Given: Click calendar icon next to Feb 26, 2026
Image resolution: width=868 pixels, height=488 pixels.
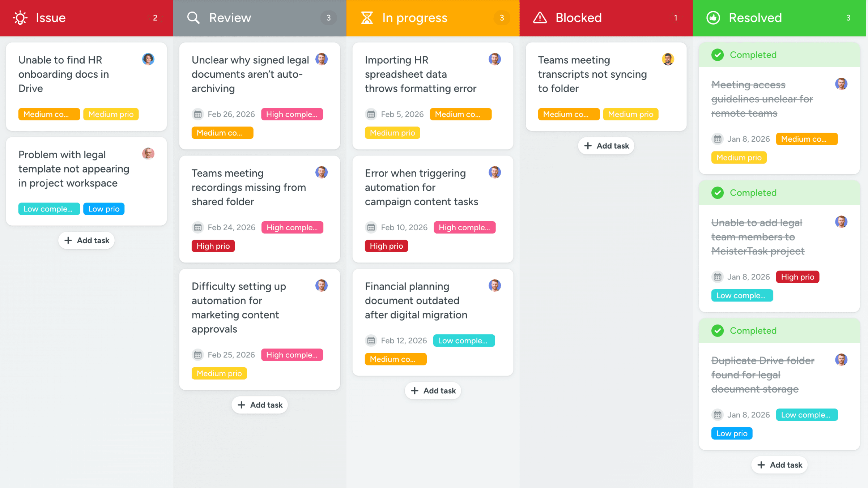Looking at the screenshot, I should 198,115.
